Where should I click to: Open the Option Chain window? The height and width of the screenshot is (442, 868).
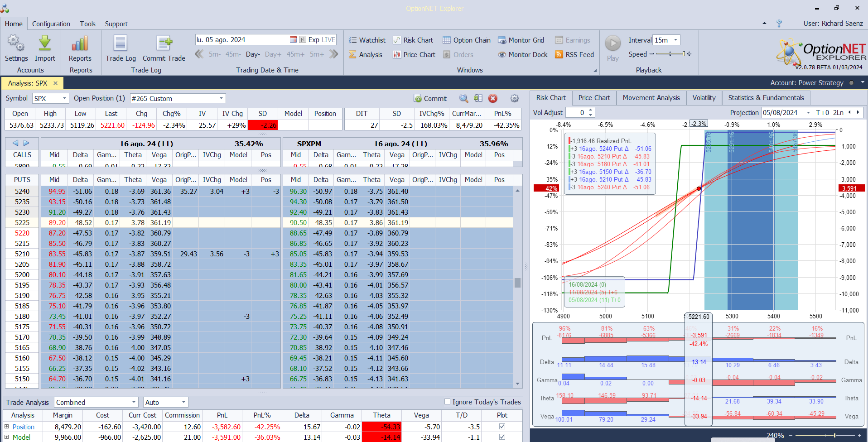467,40
